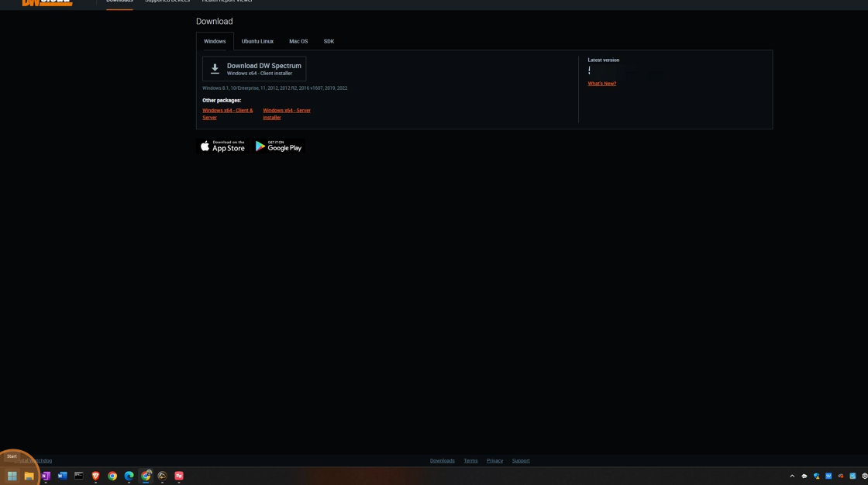Open Microsoft Edge from the taskbar
Image resolution: width=868 pixels, height=485 pixels.
[129, 476]
